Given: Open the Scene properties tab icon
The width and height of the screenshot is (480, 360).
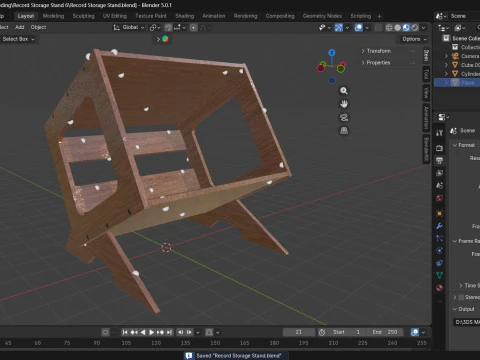Looking at the screenshot, I should [x=439, y=185].
